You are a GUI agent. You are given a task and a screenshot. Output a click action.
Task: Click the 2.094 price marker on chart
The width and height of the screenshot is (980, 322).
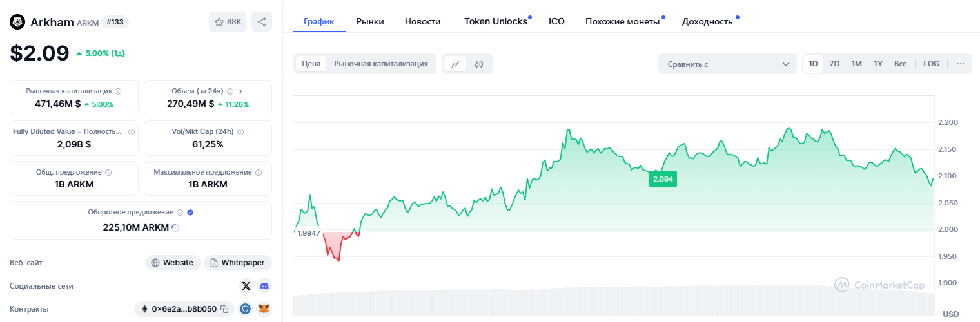click(663, 180)
